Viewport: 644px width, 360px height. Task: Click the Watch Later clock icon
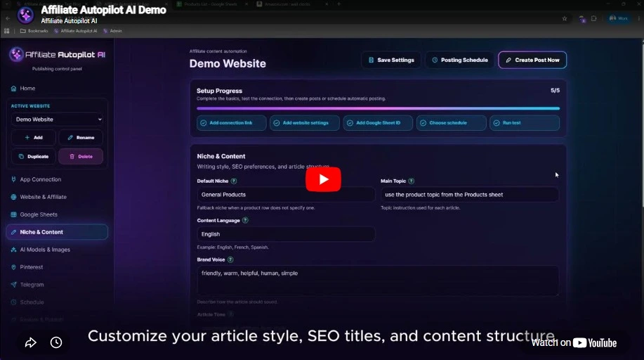click(x=56, y=342)
